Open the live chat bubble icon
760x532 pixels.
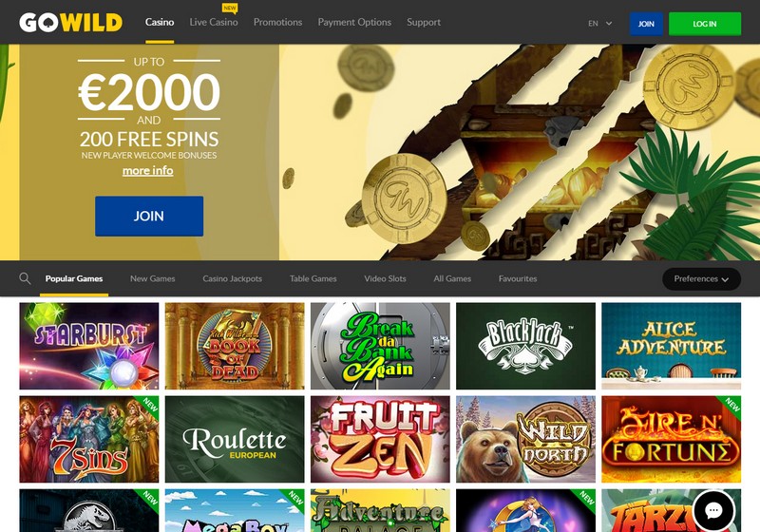tap(713, 510)
